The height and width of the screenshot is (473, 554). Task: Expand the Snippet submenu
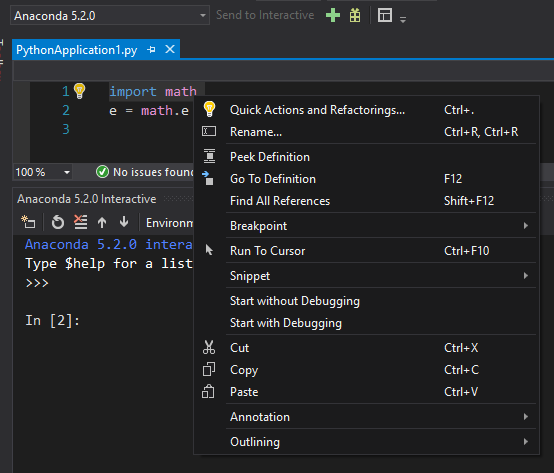pyautogui.click(x=366, y=276)
